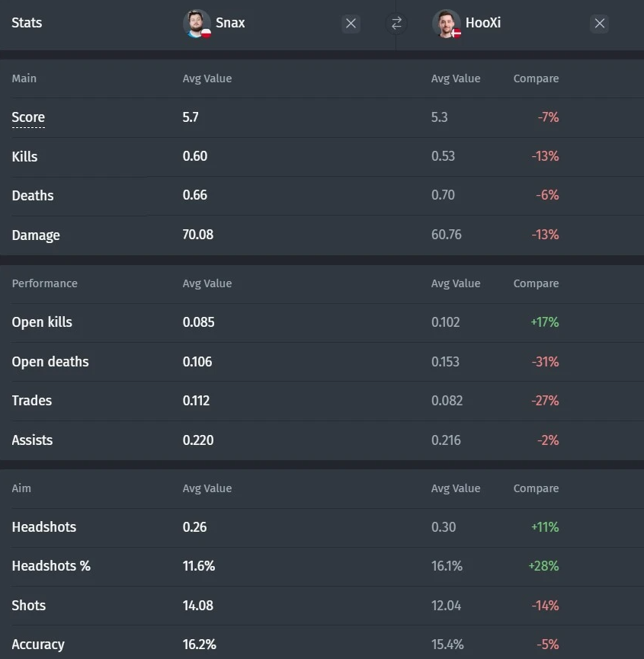Click Snax's avatar picture
Screen dimensions: 644x659
[x=197, y=24]
